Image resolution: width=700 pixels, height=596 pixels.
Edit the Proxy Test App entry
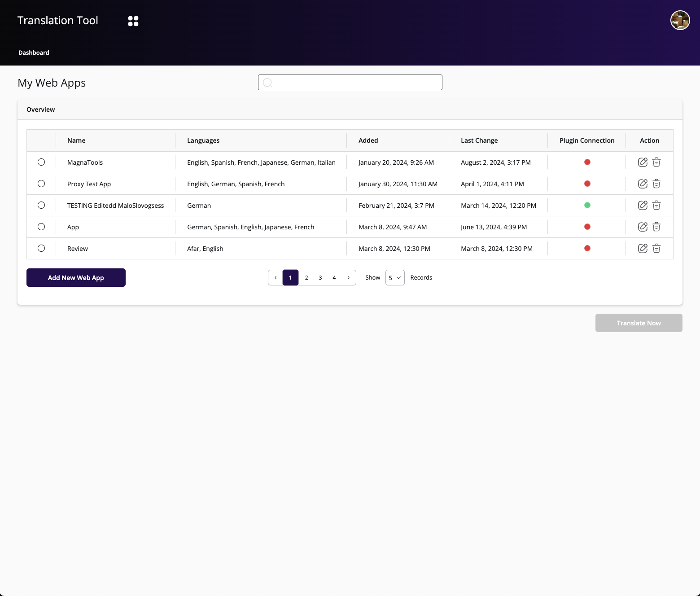click(x=643, y=184)
